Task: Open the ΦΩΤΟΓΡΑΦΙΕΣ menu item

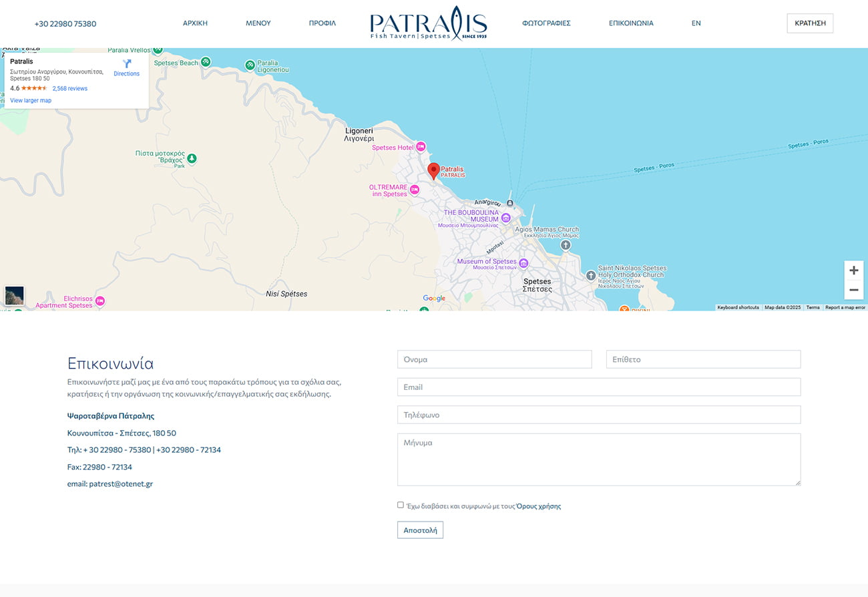Action: [546, 23]
